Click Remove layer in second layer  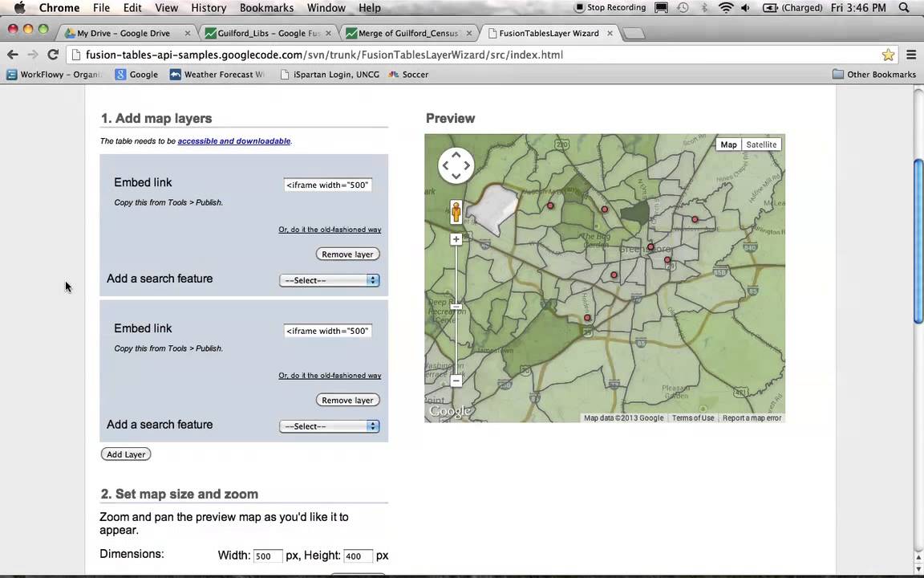pyautogui.click(x=347, y=400)
